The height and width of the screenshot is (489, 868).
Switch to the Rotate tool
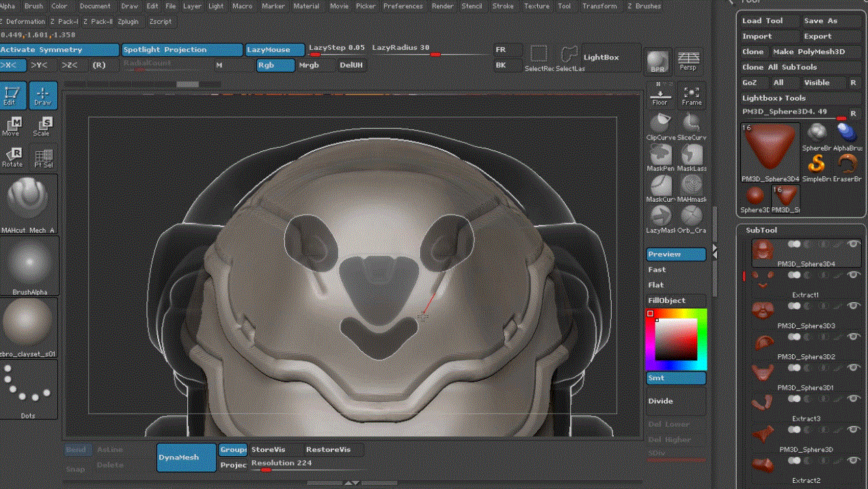(12, 157)
